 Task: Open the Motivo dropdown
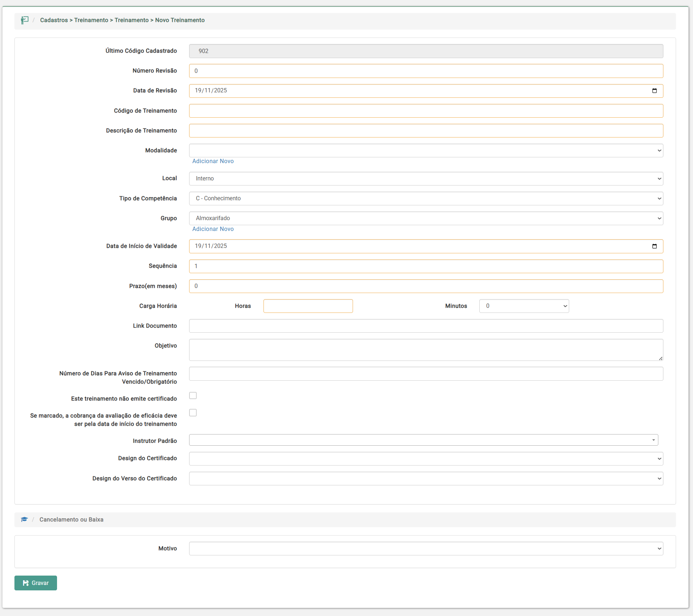coord(426,549)
